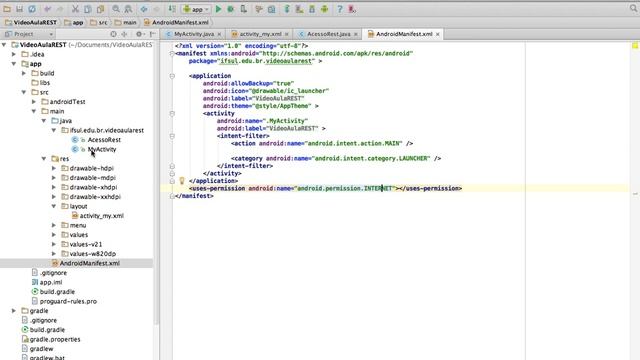Screen dimensions: 640x360
Task: Attach debugger to Android process
Action: pyautogui.click(x=243, y=9)
